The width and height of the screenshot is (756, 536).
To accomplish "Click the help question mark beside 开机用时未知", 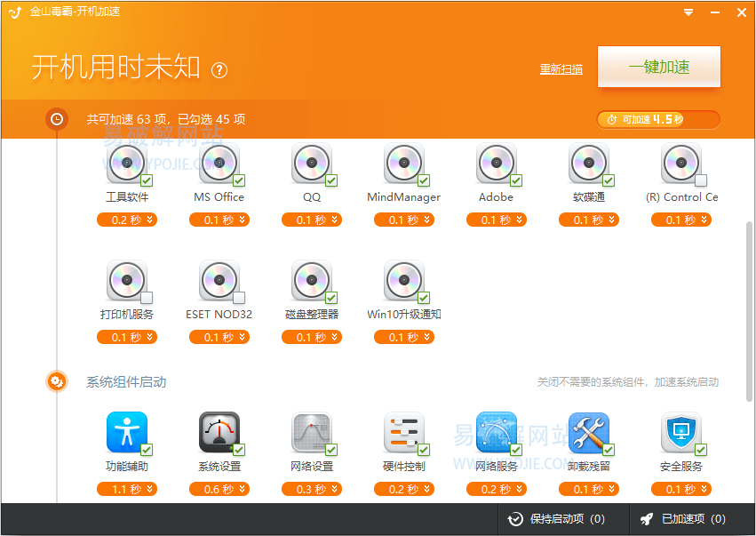I will click(x=219, y=70).
